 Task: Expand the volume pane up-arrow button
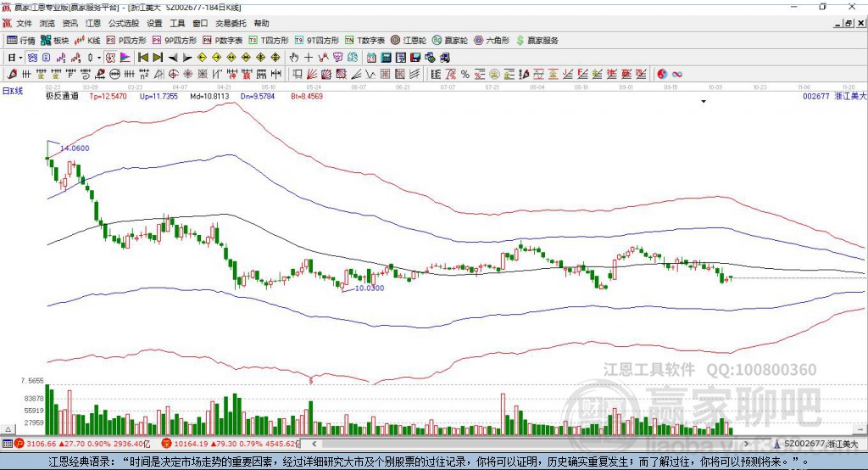(x=8, y=429)
